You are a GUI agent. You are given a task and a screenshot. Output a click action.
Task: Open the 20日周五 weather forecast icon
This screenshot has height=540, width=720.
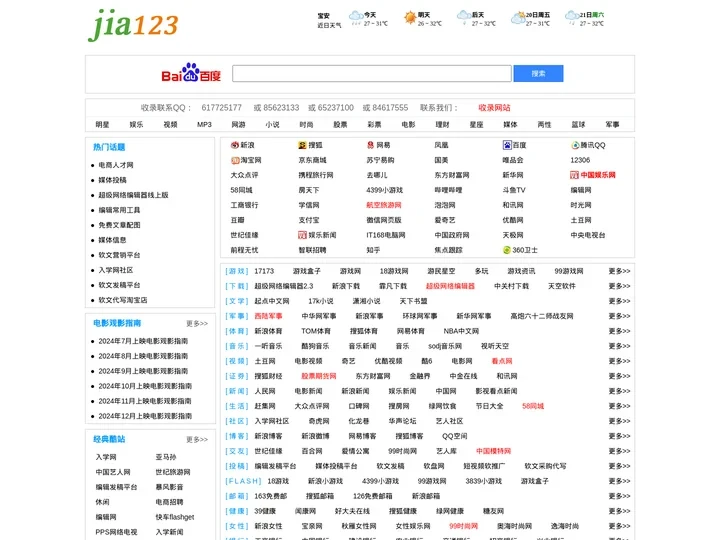[518, 18]
